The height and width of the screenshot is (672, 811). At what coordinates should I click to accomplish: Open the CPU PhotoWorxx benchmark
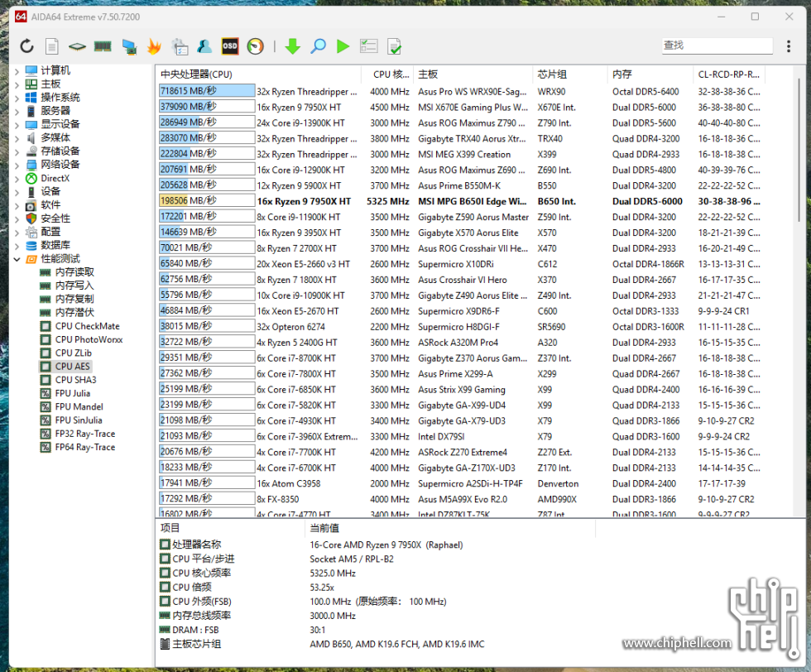tap(89, 340)
